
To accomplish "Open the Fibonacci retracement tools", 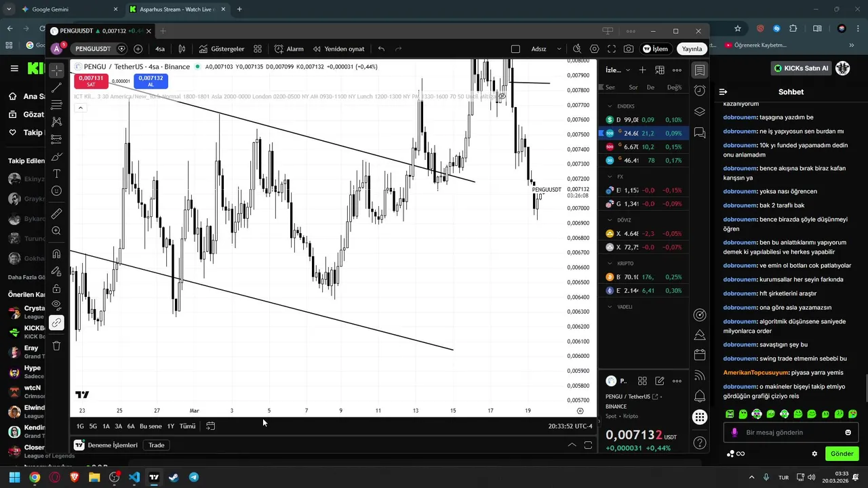I will click(x=57, y=104).
